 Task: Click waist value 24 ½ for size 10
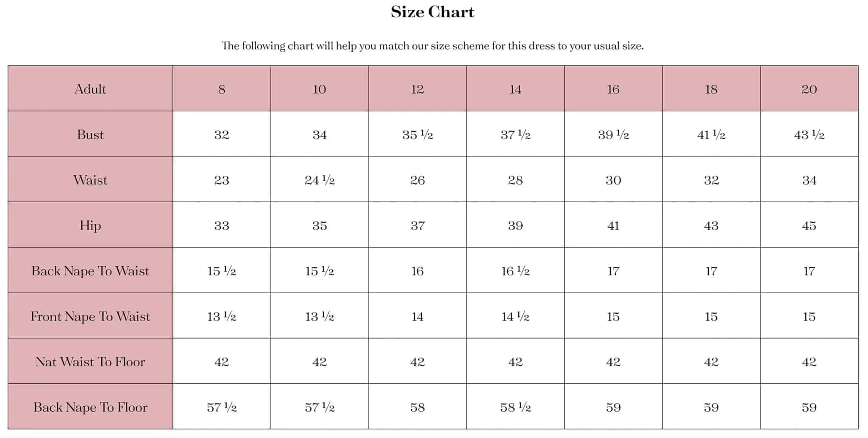[x=320, y=179]
